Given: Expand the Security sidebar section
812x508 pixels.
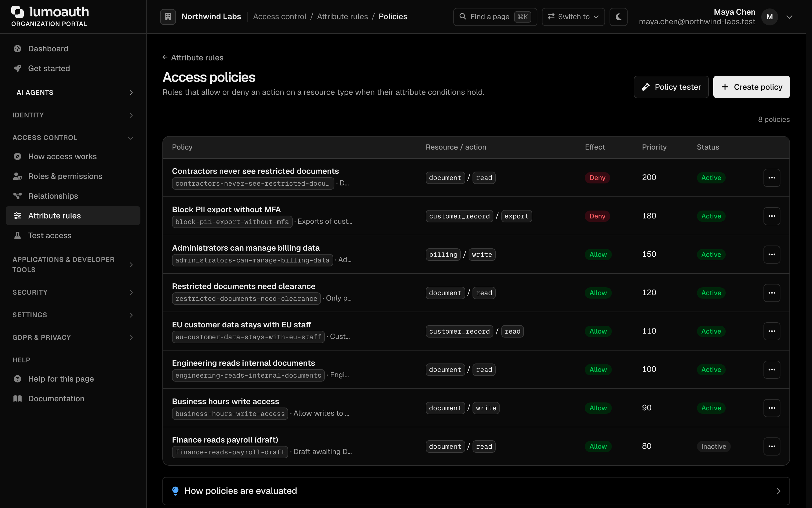Looking at the screenshot, I should coord(73,292).
